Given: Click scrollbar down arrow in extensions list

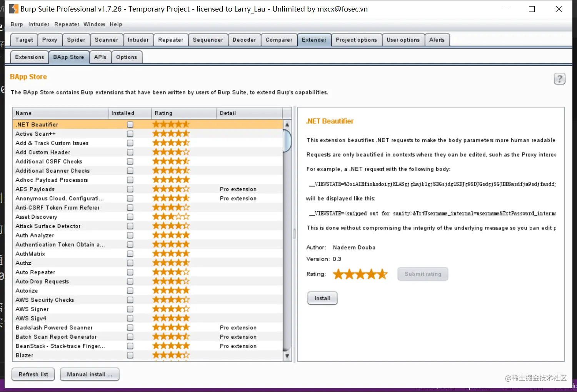Looking at the screenshot, I should [x=287, y=356].
